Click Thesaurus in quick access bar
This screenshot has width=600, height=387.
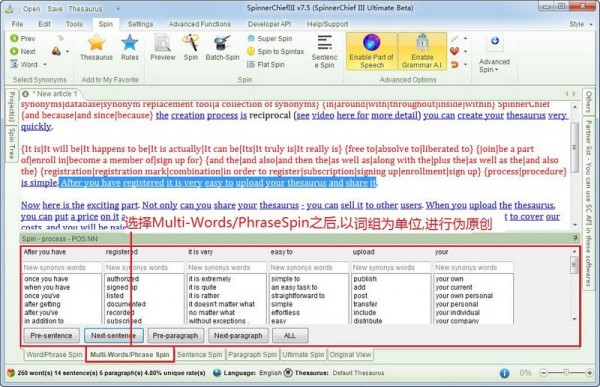point(85,8)
